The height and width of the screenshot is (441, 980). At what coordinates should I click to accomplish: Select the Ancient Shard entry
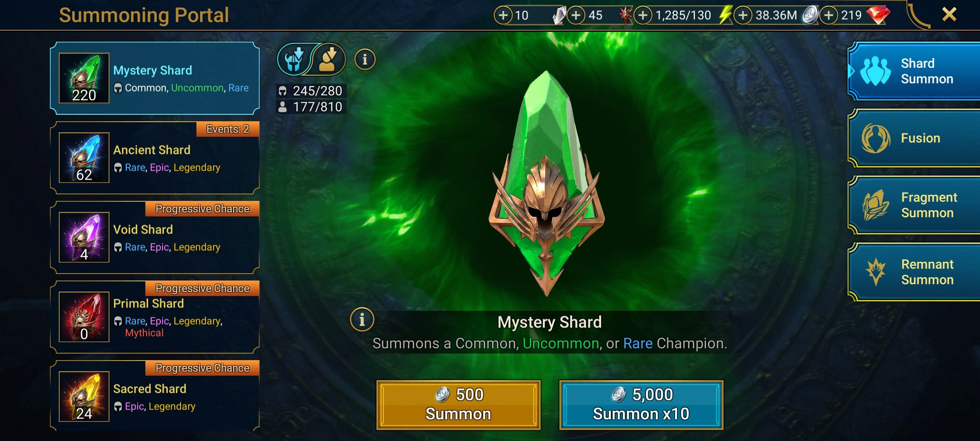(155, 158)
